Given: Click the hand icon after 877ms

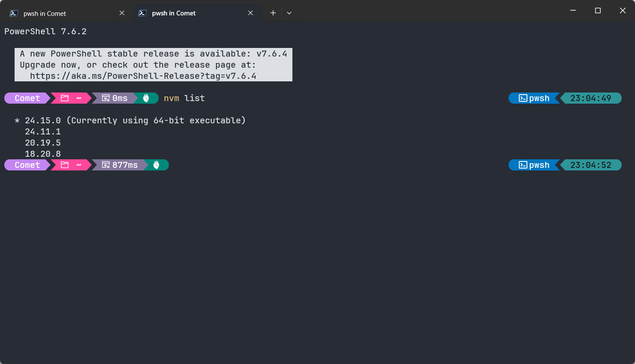Looking at the screenshot, I should coord(156,165).
